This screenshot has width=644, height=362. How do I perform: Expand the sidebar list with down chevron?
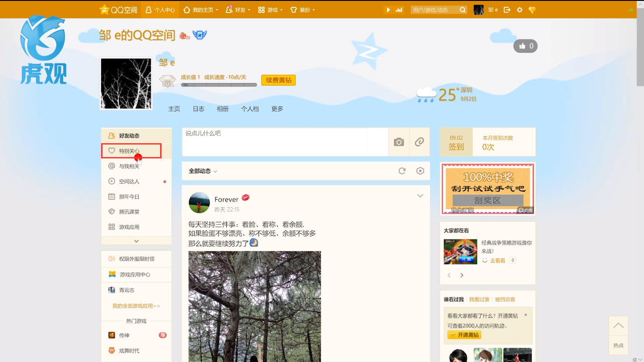click(x=136, y=241)
